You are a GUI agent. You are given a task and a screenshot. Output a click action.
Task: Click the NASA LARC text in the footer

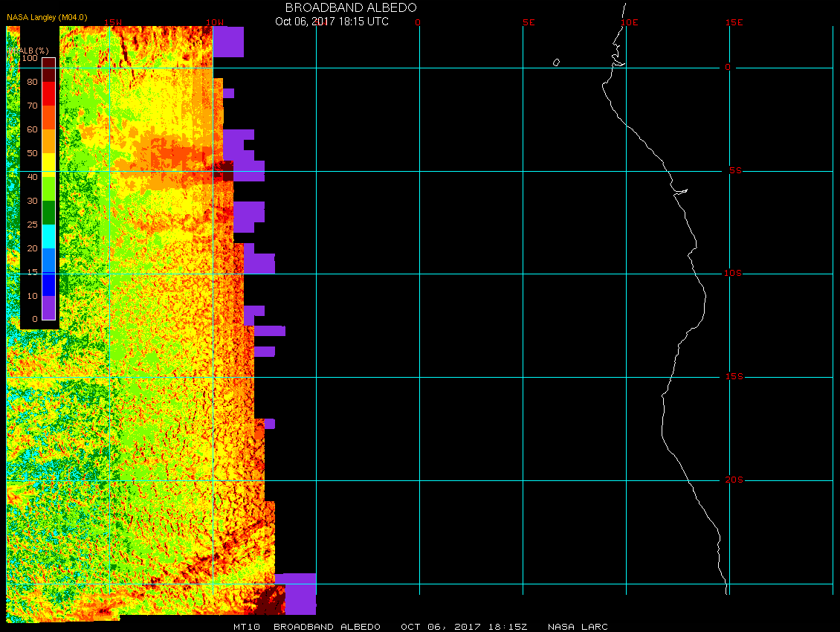coord(578,627)
